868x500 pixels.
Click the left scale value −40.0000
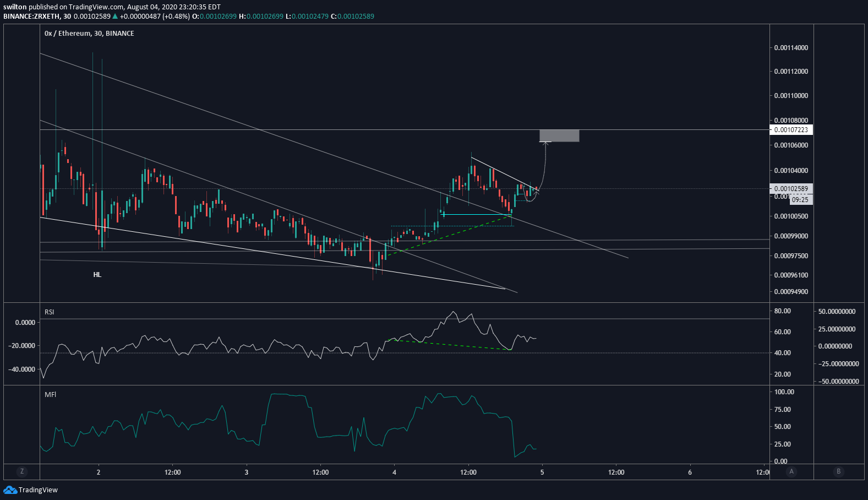21,369
